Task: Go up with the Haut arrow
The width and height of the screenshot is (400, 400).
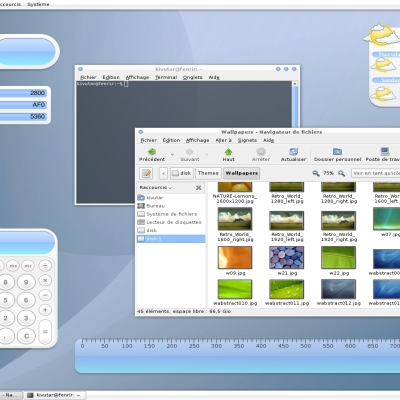Action: point(228,152)
